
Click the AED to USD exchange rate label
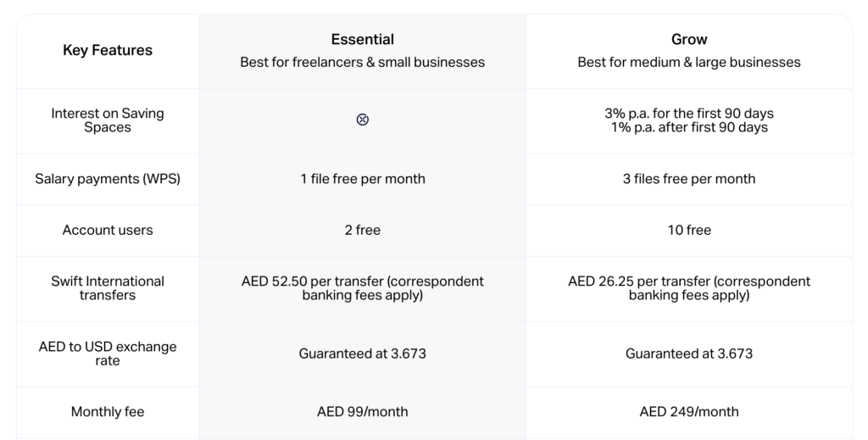pyautogui.click(x=108, y=354)
